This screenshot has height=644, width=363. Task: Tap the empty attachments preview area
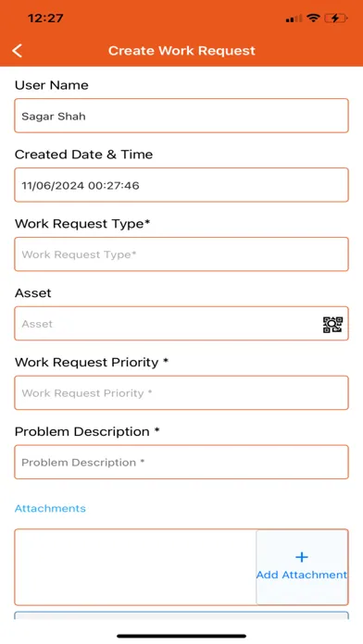[135, 567]
